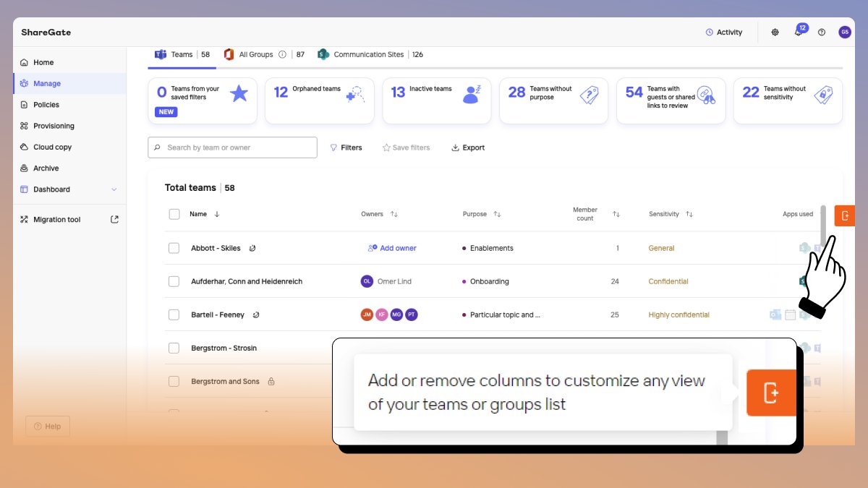Open the Orphaned teams card

point(320,100)
